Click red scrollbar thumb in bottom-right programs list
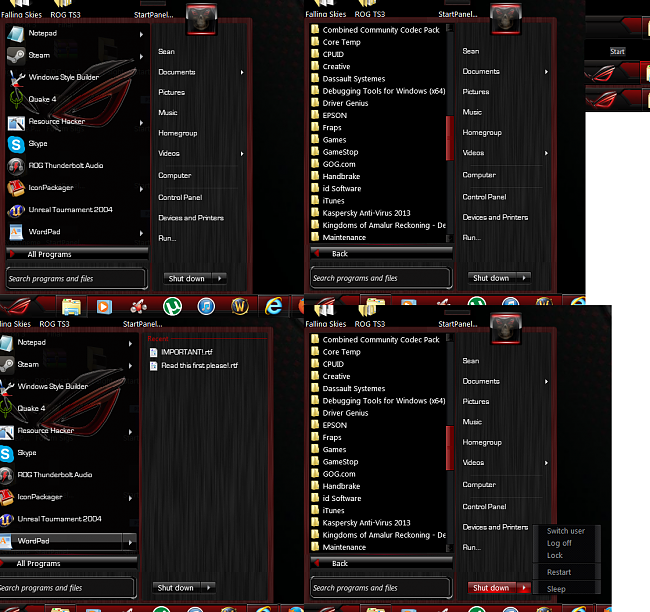Image resolution: width=650 pixels, height=612 pixels. point(449,448)
